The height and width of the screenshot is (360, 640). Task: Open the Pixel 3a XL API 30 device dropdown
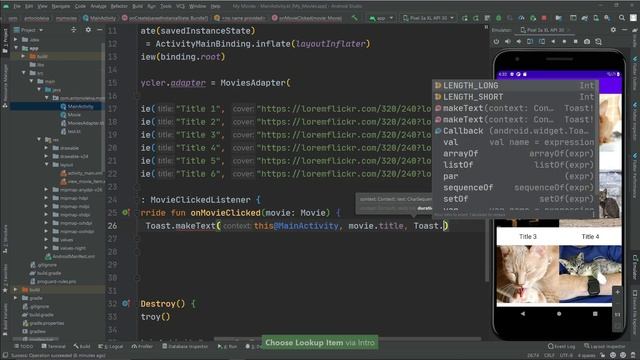[429, 18]
